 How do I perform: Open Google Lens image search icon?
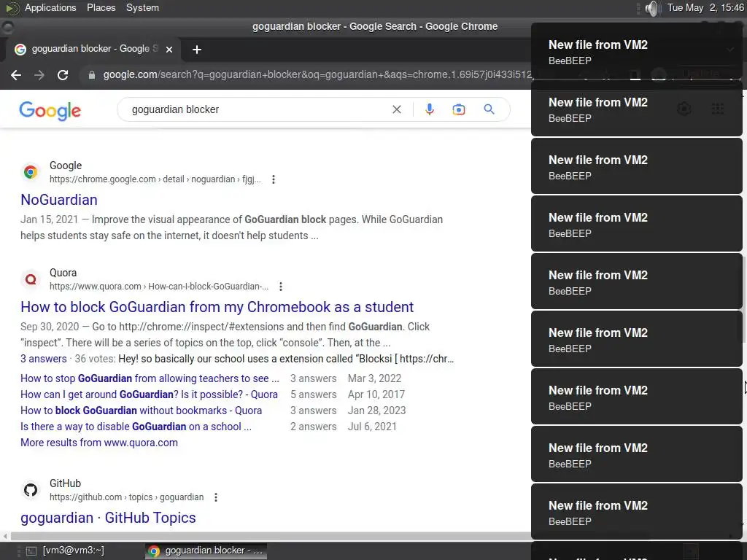(x=458, y=109)
